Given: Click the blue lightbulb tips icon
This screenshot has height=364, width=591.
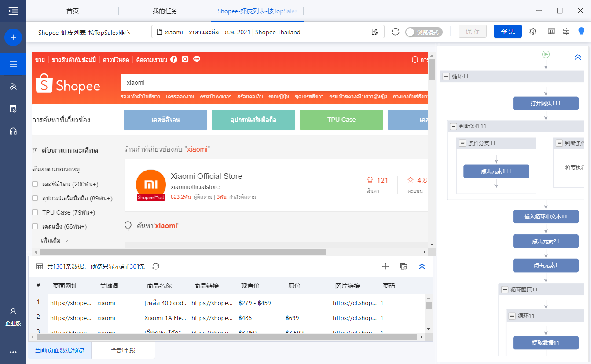Looking at the screenshot, I should (581, 31).
